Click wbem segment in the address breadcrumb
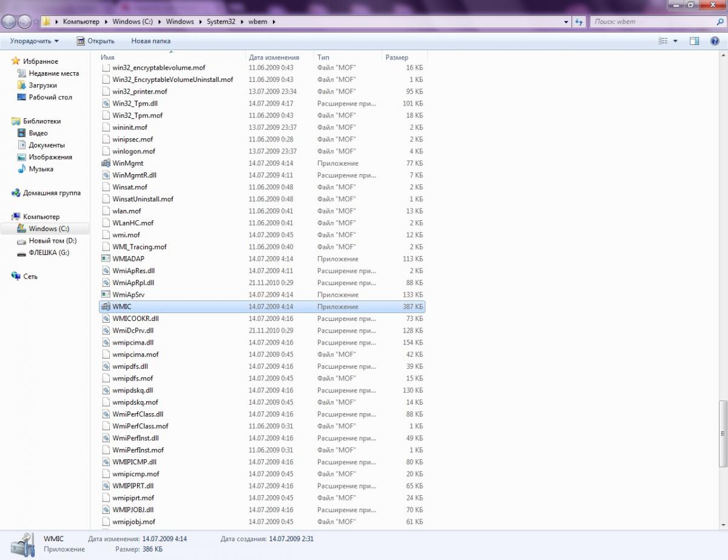Image resolution: width=728 pixels, height=560 pixels. point(257,21)
